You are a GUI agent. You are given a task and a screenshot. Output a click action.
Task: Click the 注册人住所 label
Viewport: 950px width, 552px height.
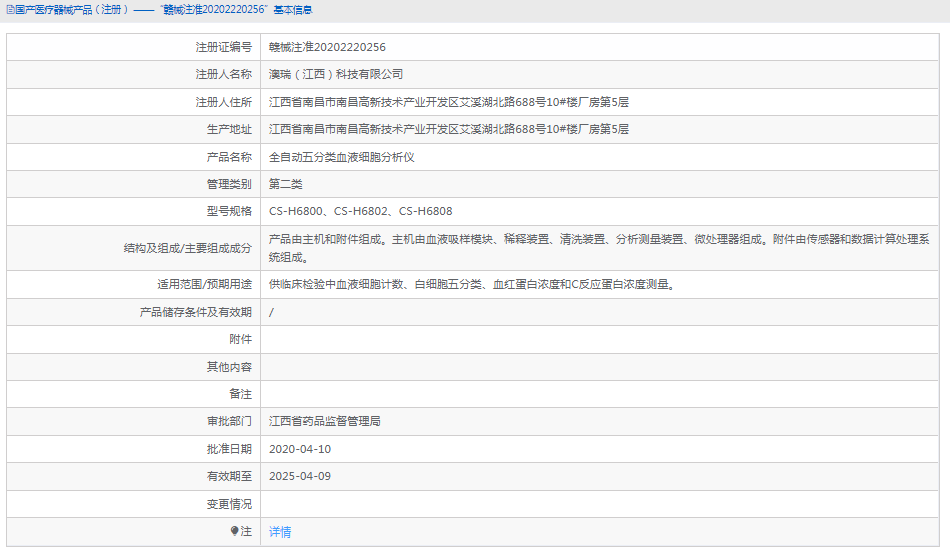223,102
